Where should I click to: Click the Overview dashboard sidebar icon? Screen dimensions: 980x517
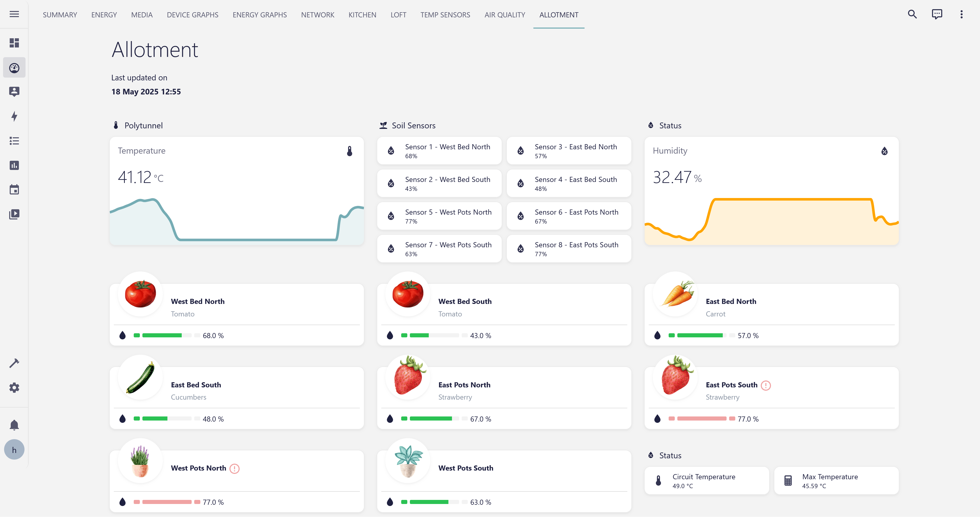(x=14, y=43)
